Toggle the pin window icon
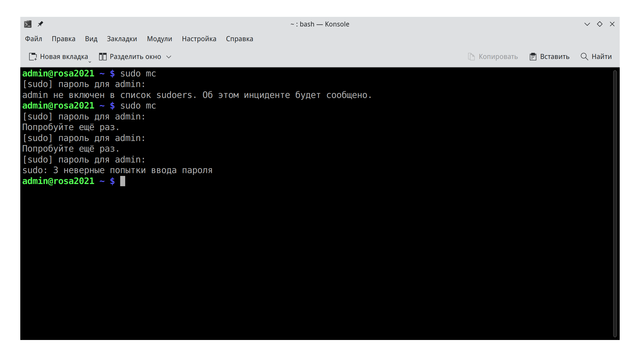 [40, 24]
